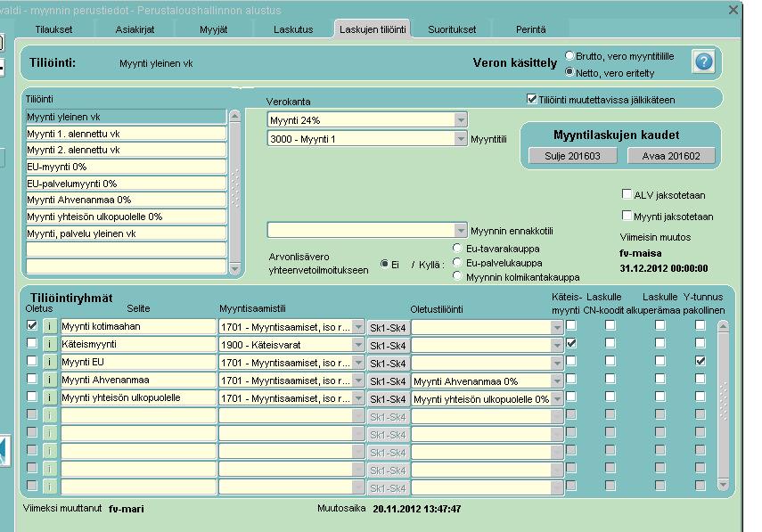This screenshot has width=762, height=532.
Task: Select Myynti, palvelu yleinen vk entry
Action: coord(127,233)
